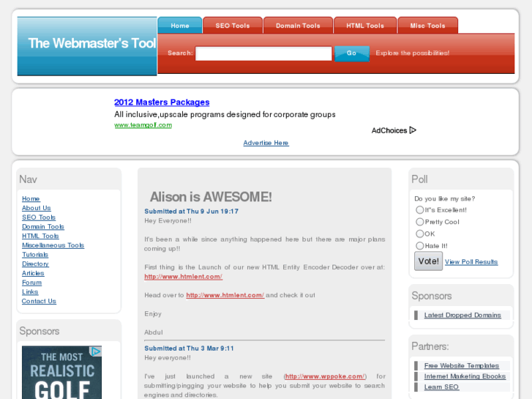532x399 pixels.
Task: Open the Articles sidebar link
Action: tap(33, 273)
